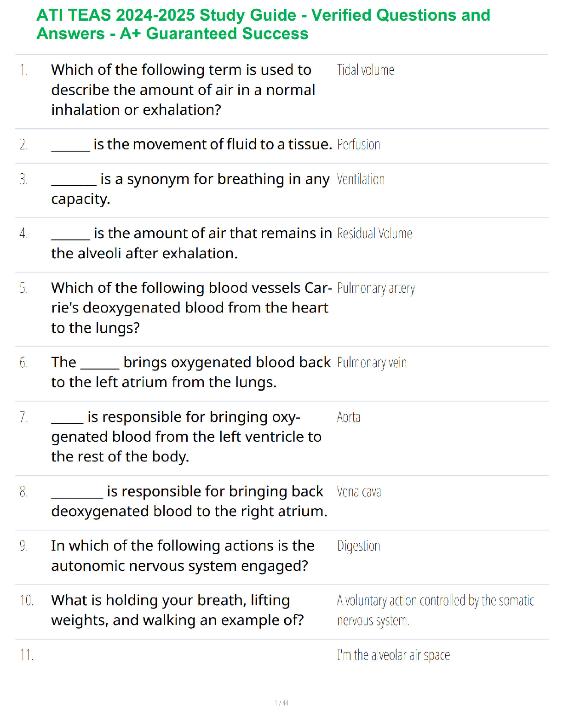563x728 pixels.
Task: Click the page number 1 / 44 footer
Action: pyautogui.click(x=281, y=703)
